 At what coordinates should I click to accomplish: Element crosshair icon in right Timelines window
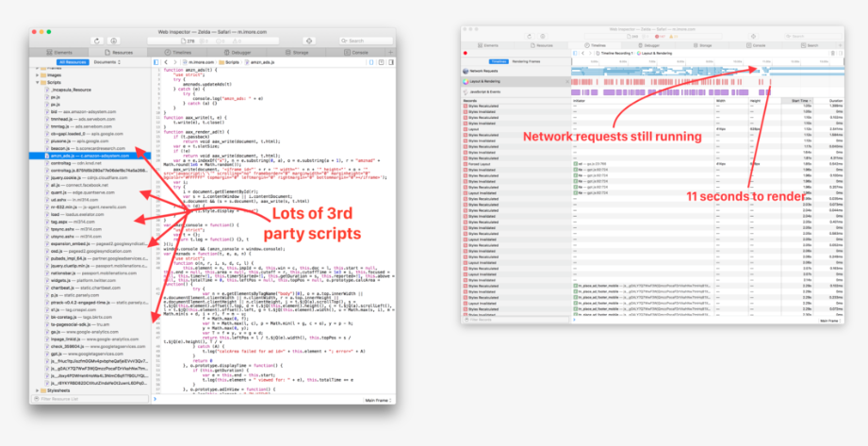[x=753, y=37]
